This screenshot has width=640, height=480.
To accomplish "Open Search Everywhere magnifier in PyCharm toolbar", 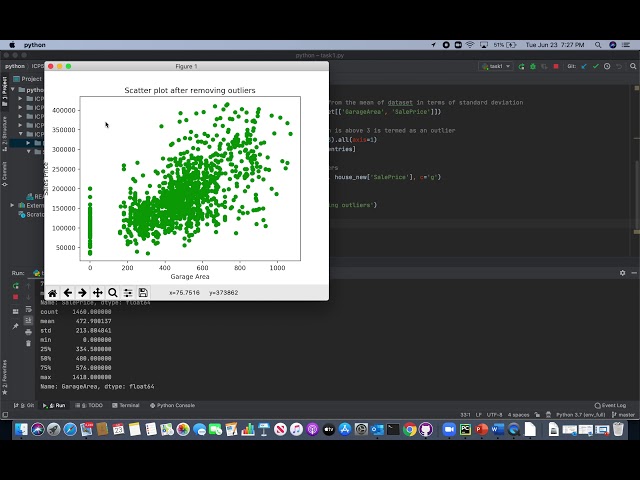I will coord(633,66).
